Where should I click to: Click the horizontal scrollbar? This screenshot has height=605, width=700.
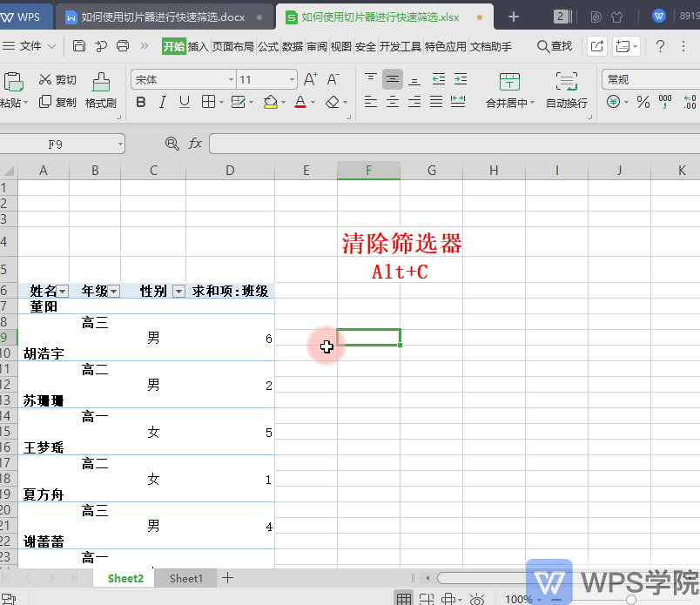pyautogui.click(x=482, y=578)
